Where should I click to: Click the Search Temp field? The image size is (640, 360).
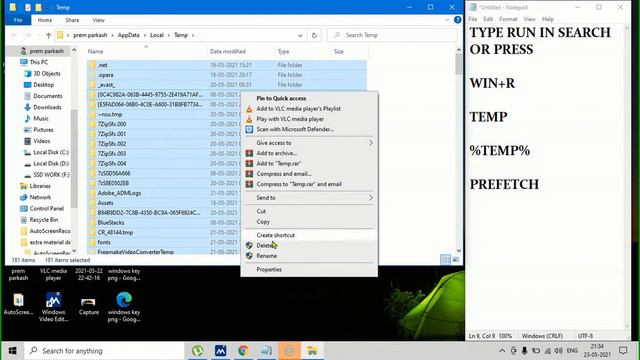392,36
